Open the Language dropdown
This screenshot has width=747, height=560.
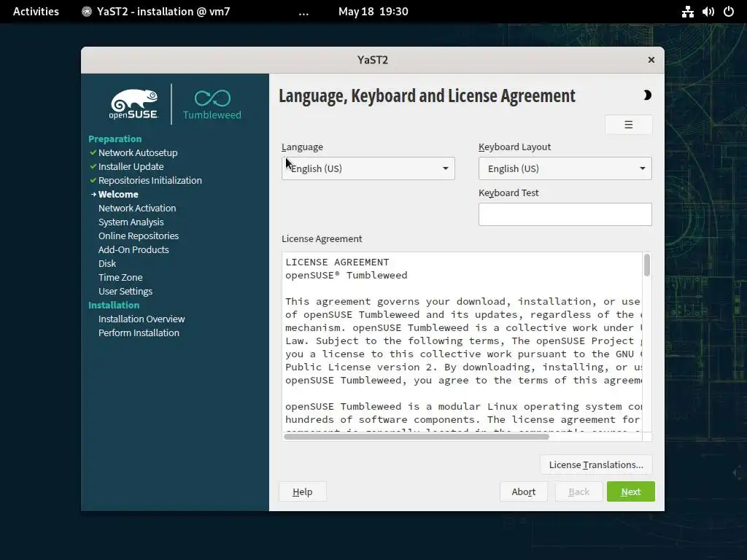coord(368,168)
